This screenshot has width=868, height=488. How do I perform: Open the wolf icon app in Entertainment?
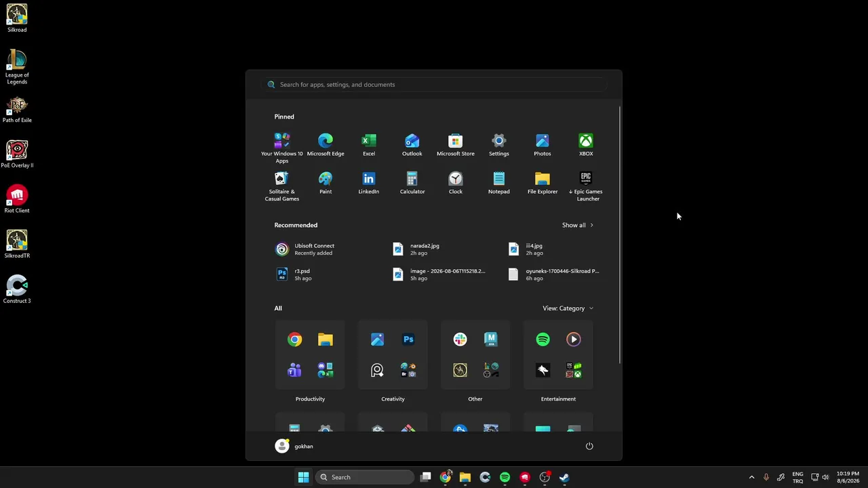(x=543, y=370)
